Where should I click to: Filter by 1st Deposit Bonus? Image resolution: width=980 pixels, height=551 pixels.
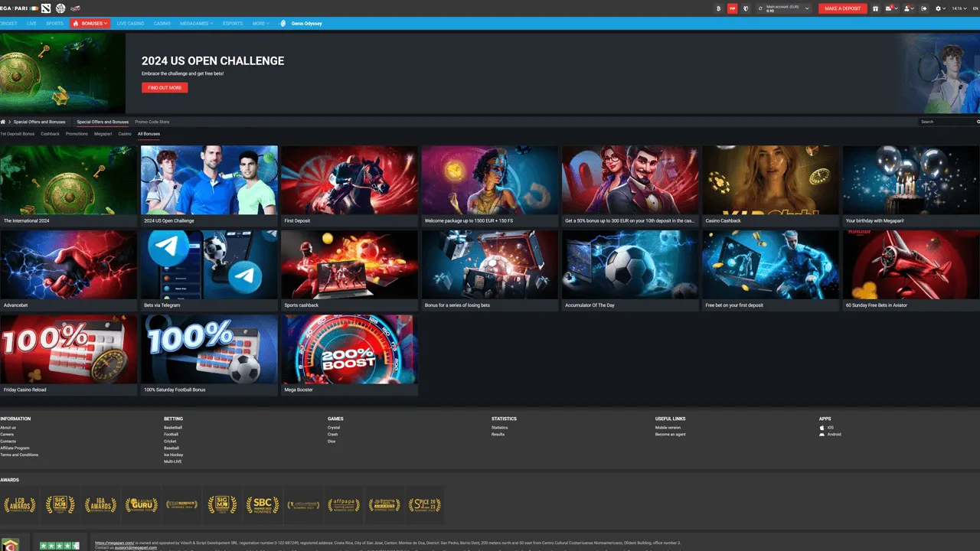[17, 134]
